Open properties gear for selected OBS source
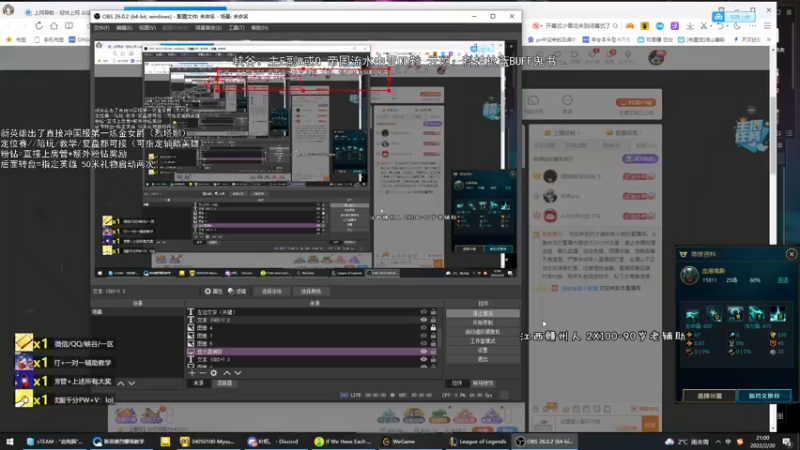800x450 pixels. [x=213, y=291]
